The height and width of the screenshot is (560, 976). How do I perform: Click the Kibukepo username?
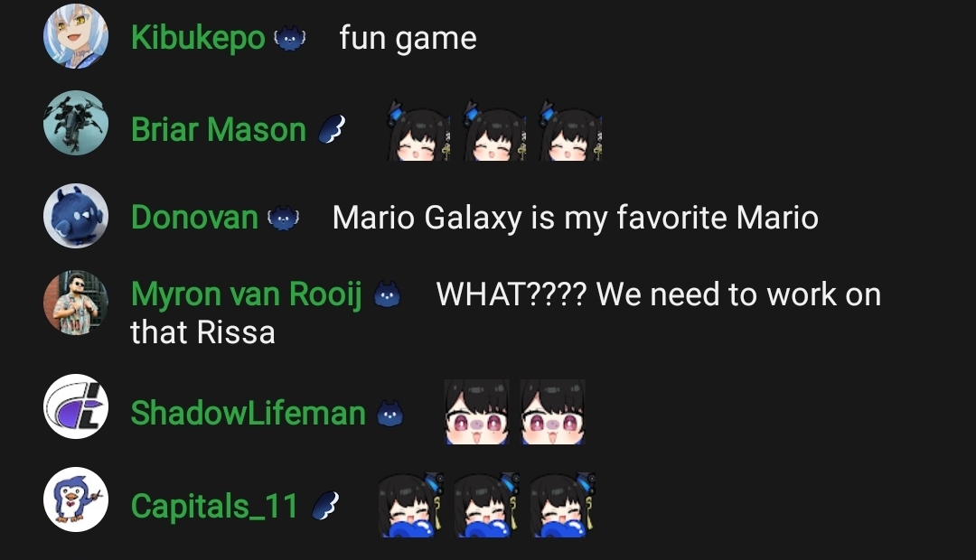[x=198, y=39]
